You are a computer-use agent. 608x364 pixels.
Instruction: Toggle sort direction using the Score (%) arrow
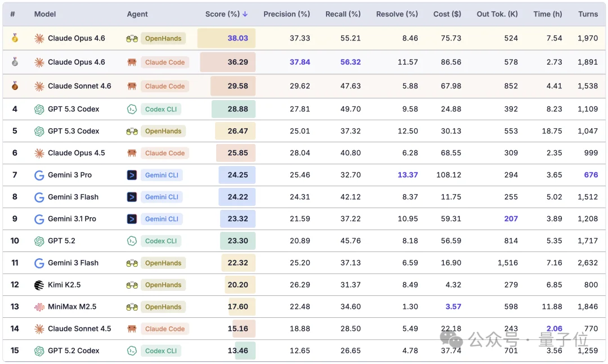pos(245,14)
